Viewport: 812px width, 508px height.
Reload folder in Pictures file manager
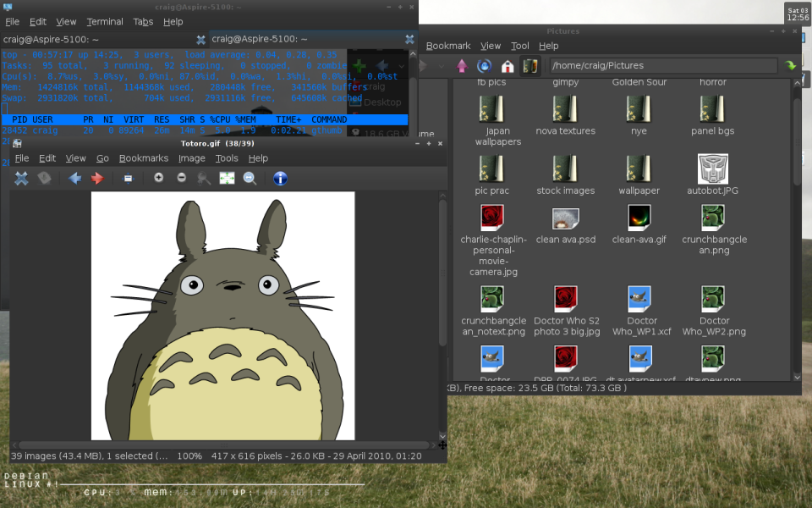[484, 66]
